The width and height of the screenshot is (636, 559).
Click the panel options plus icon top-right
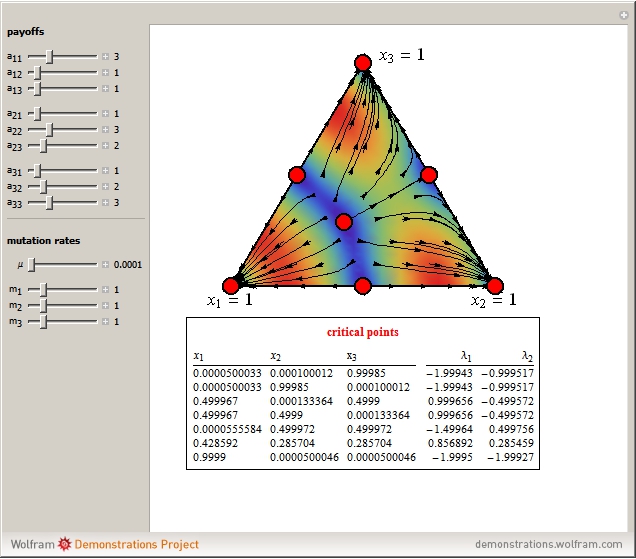(624, 15)
